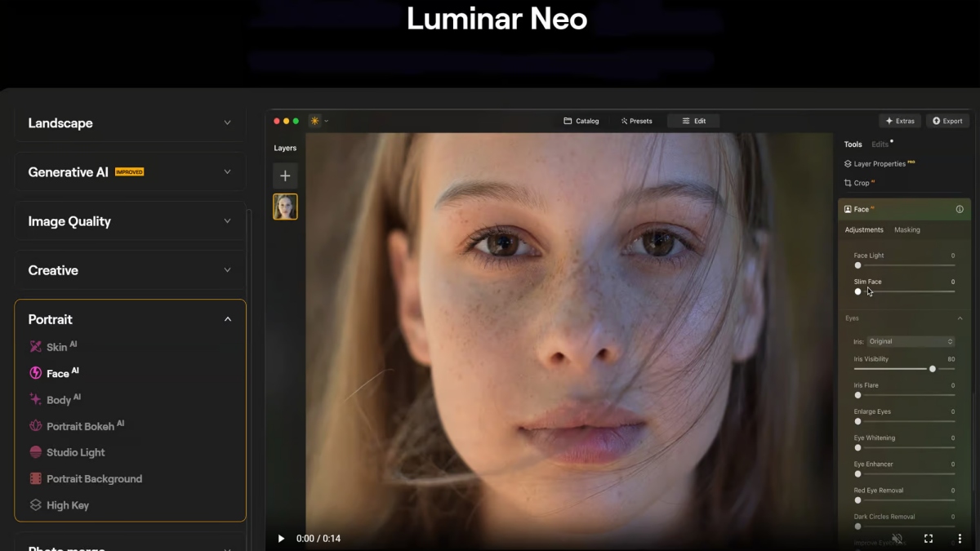
Task: Open the Face AI tool
Action: [57, 373]
